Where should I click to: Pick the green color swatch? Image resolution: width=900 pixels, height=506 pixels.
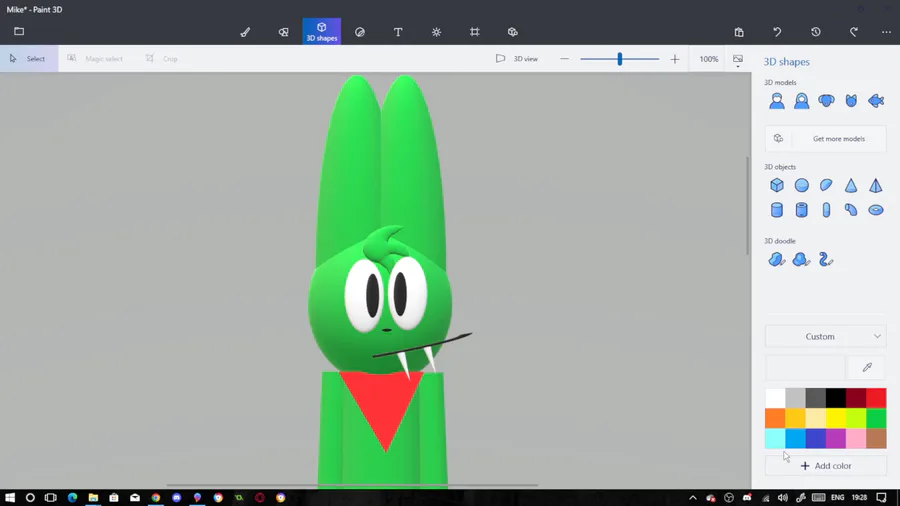[x=876, y=418]
